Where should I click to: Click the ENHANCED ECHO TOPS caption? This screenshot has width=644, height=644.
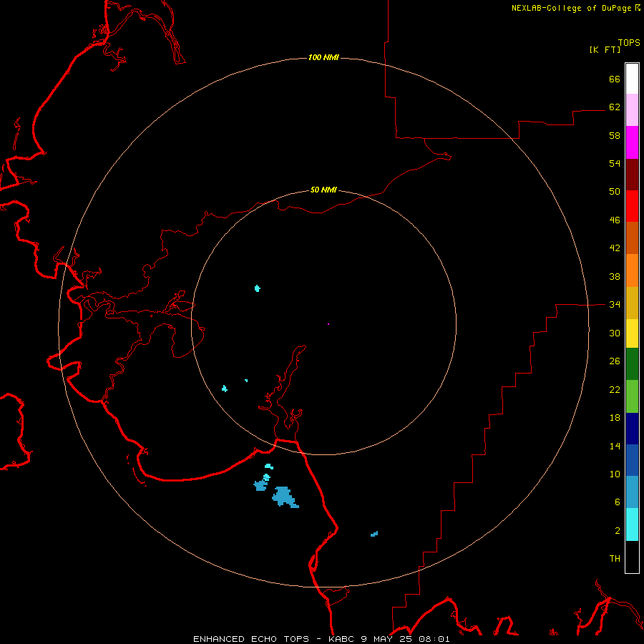[321, 639]
